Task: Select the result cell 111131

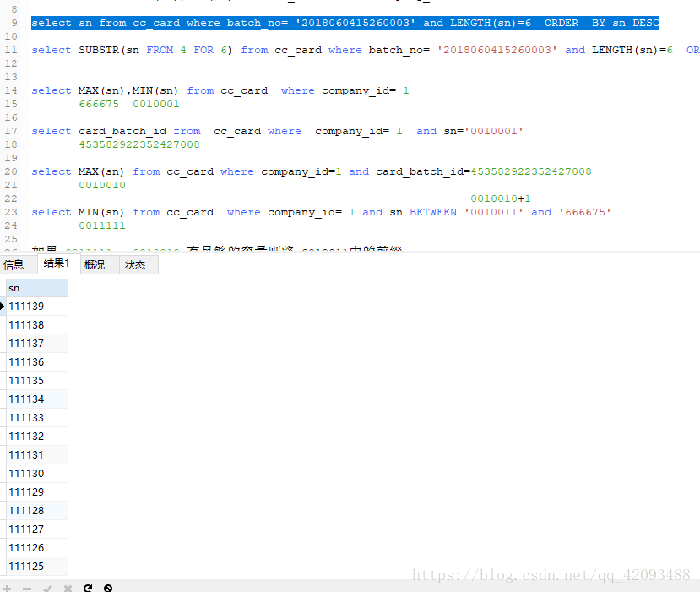Action: 37,455
